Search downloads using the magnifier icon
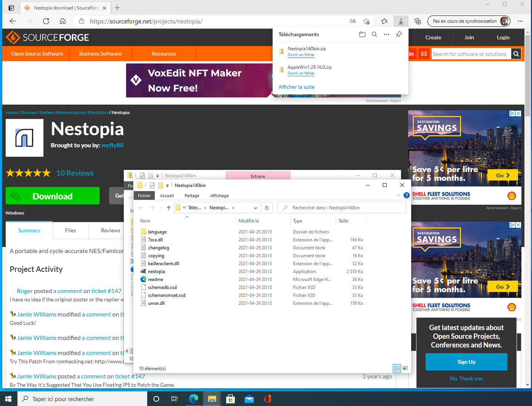The image size is (532, 406). coord(375,34)
